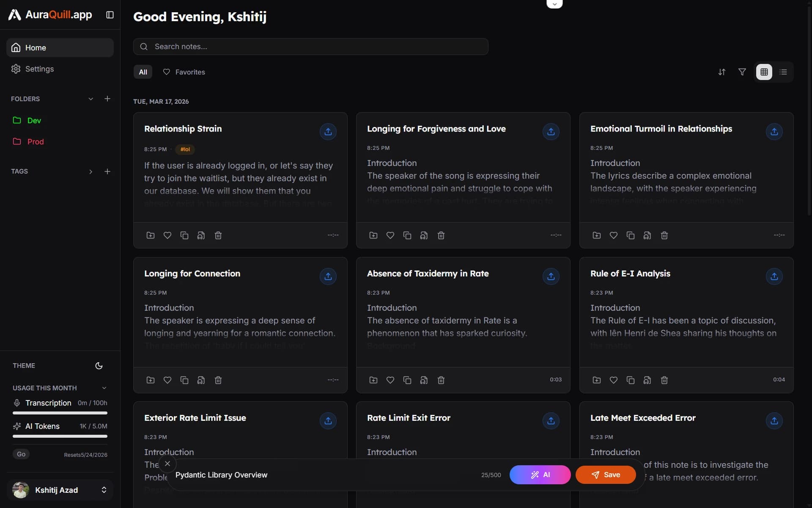
Task: Delete the Relationship Strain note
Action: pyautogui.click(x=218, y=235)
